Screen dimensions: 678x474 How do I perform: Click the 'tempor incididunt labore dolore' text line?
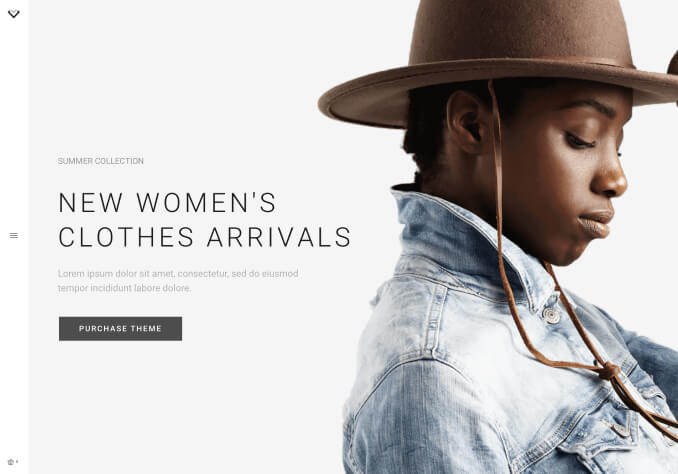pos(125,288)
